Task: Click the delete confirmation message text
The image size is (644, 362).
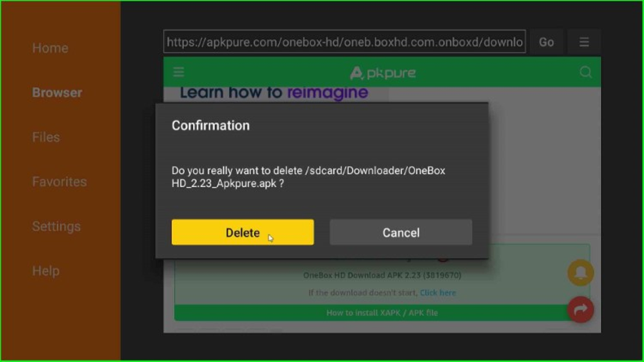Action: pos(308,177)
